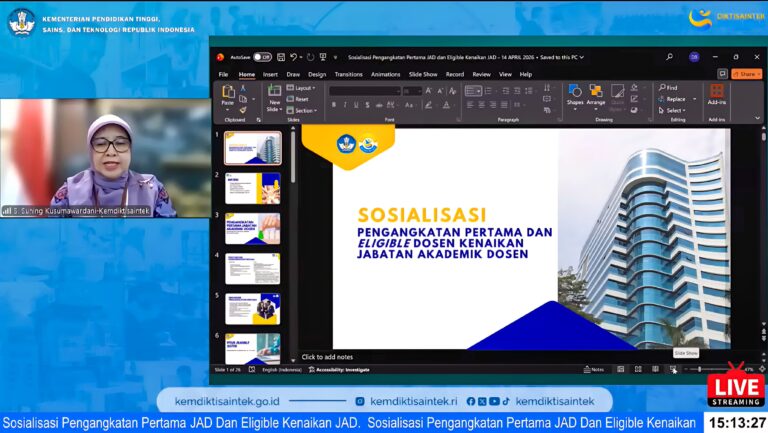Image resolution: width=768 pixels, height=433 pixels.
Task: Open the Customize Quick Access Toolbar dropdown
Action: click(x=336, y=57)
